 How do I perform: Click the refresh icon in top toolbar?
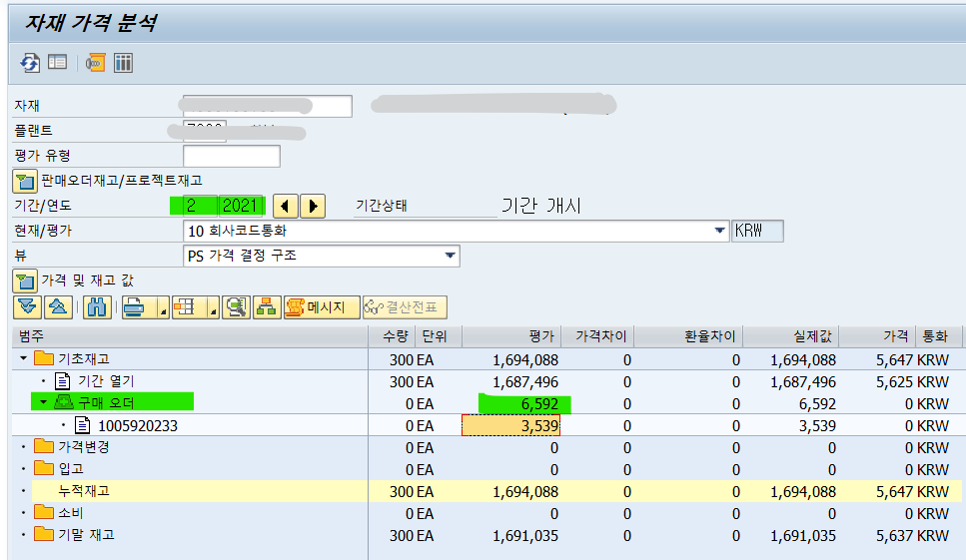pos(31,63)
